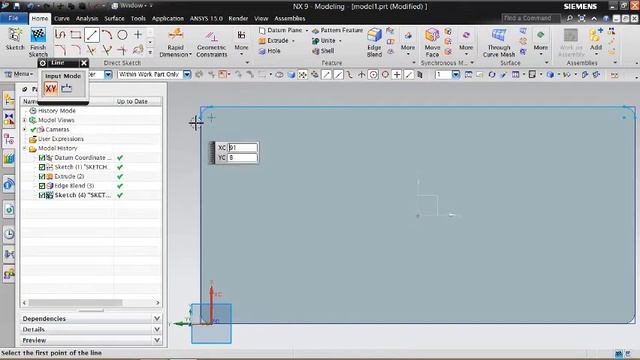640x360 pixels.
Task: Open Surface group More dropdown
Action: point(541,42)
